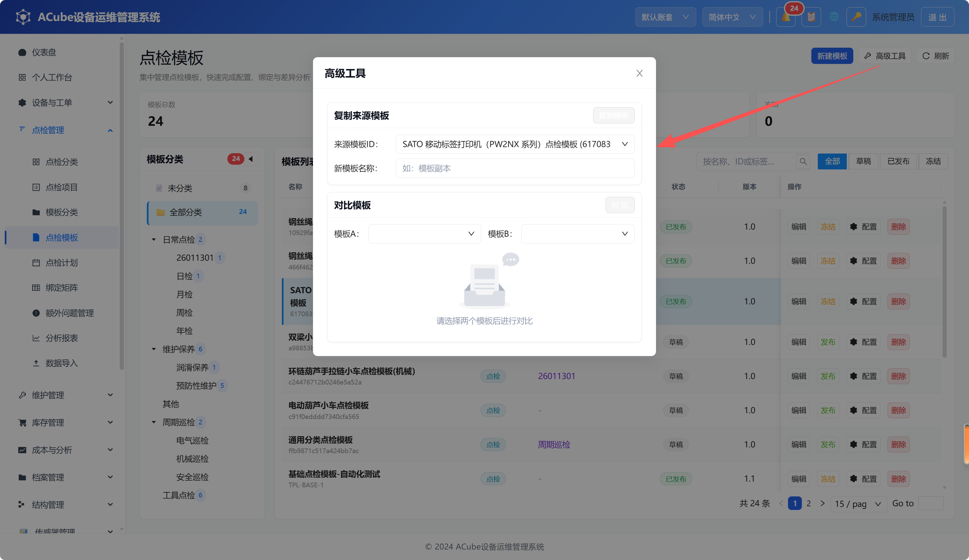Collapse the 维护保养 tree node

pos(154,349)
